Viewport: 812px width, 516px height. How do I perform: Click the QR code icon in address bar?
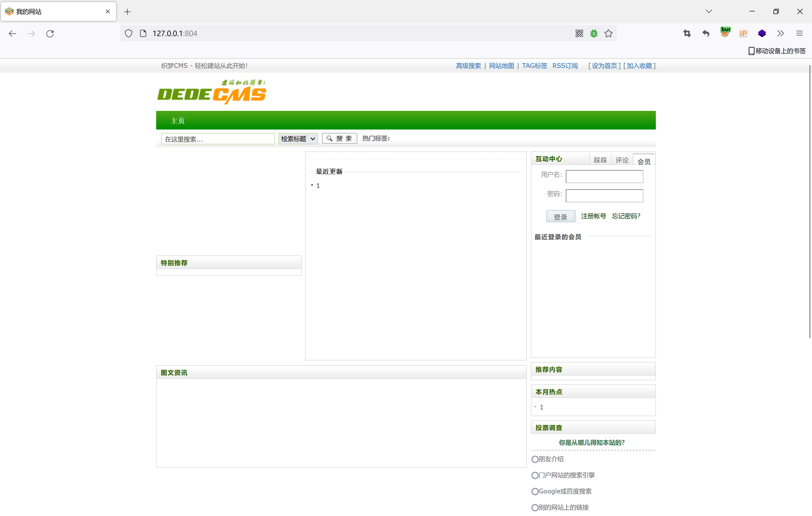point(579,33)
